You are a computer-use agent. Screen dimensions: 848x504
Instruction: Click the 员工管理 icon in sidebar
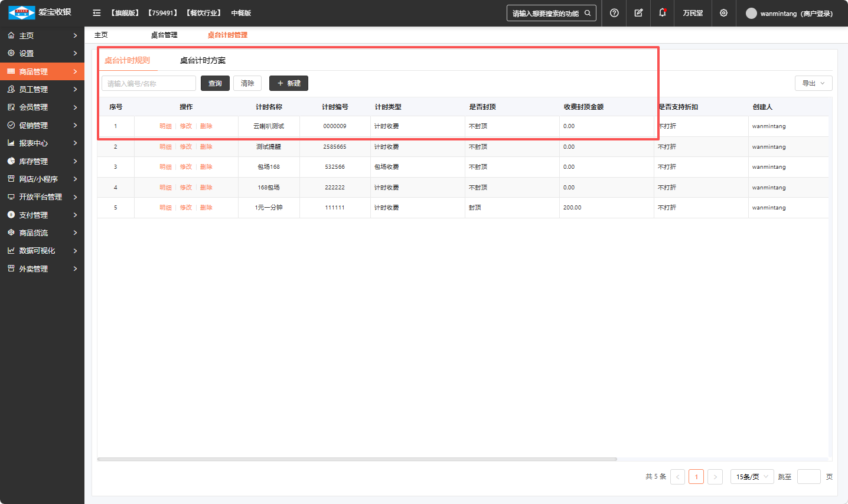point(11,89)
